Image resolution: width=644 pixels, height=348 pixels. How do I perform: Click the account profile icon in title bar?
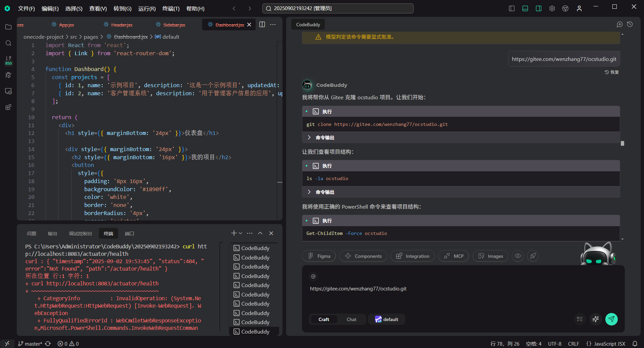[x=579, y=8]
